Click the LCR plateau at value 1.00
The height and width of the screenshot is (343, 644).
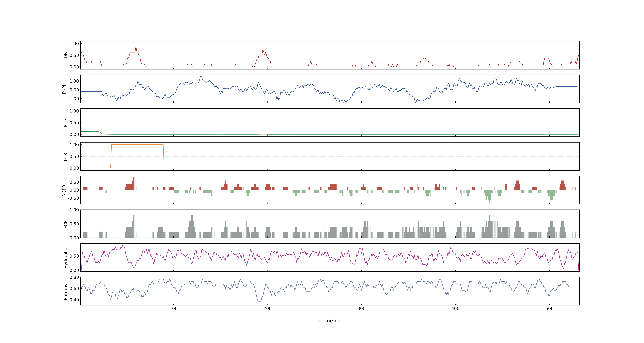pos(137,145)
